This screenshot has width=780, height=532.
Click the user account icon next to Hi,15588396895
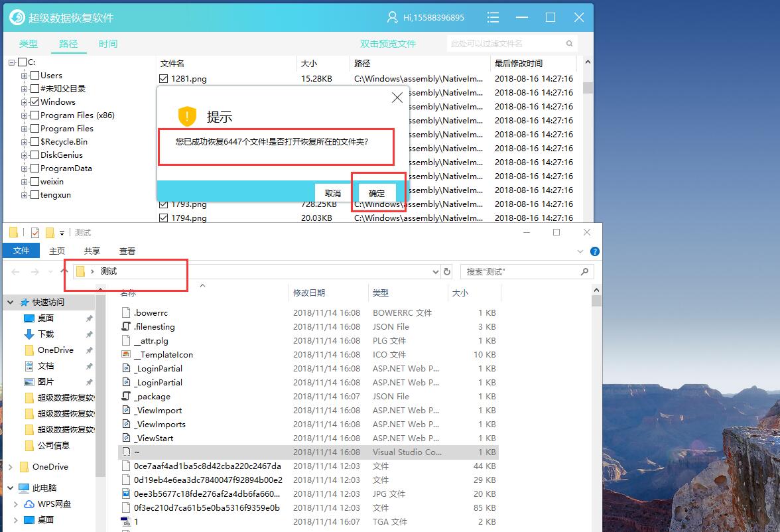[x=394, y=17]
